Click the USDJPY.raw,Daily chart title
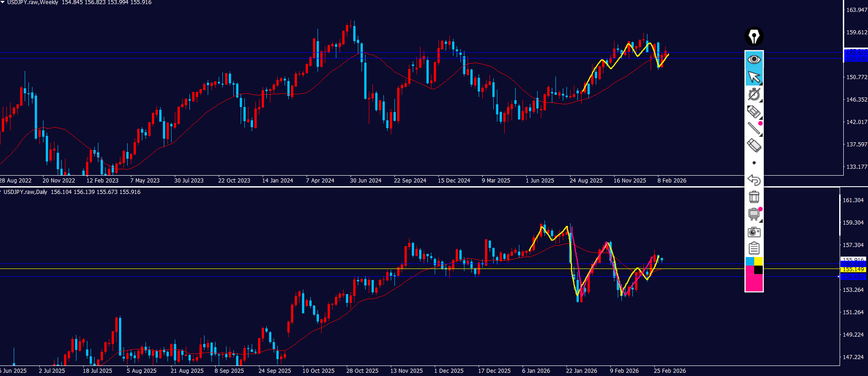 click(25, 192)
